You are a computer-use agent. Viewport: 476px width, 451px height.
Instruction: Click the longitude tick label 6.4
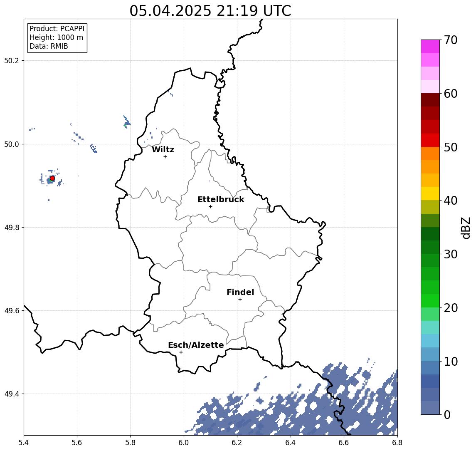click(291, 443)
